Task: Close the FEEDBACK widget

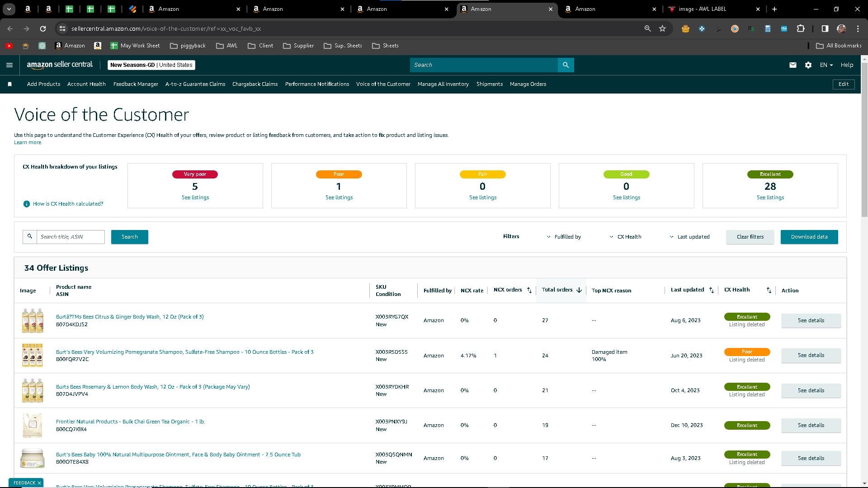Action: coord(39,483)
